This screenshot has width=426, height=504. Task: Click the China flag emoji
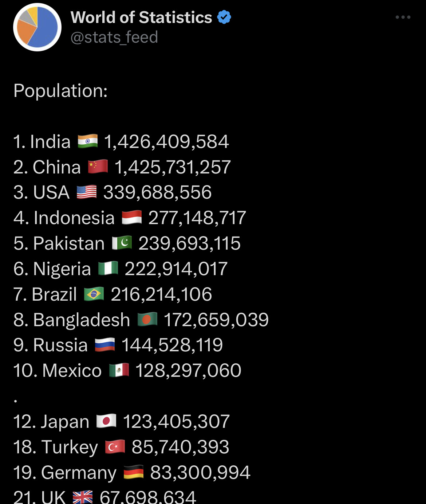[x=98, y=167]
